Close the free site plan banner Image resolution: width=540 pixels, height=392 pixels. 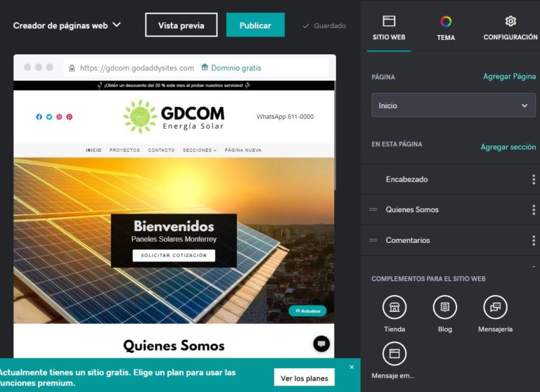352,367
